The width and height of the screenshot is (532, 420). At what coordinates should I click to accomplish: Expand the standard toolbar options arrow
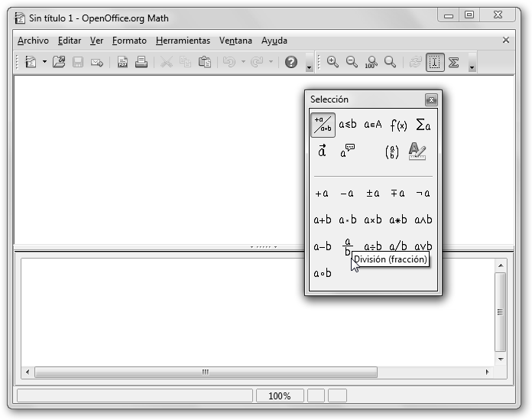(309, 67)
